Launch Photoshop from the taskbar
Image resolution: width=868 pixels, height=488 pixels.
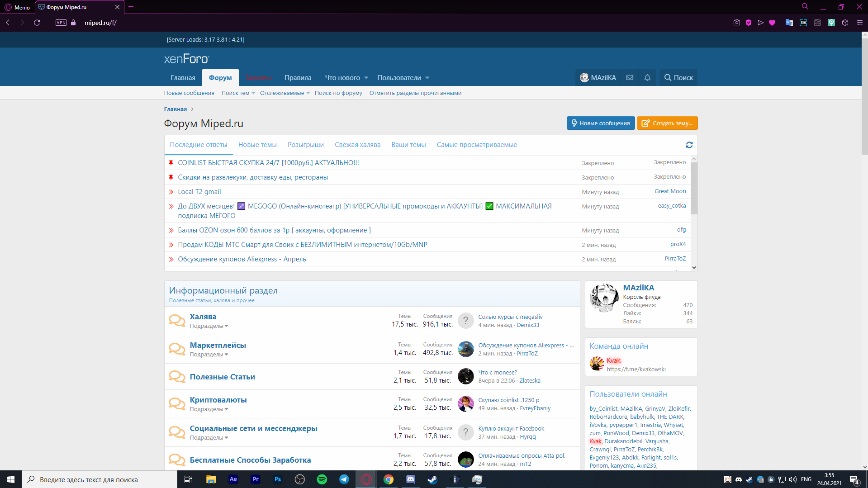click(278, 479)
